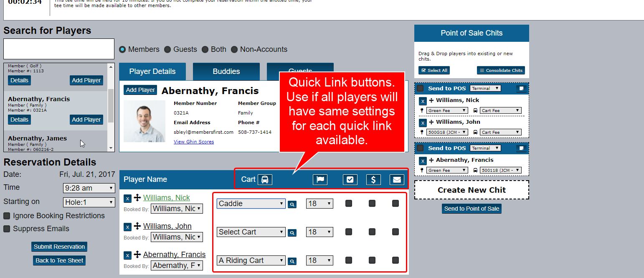Enable Ignore Booking Restrictions checkbox
The width and height of the screenshot is (644, 278).
(x=7, y=216)
